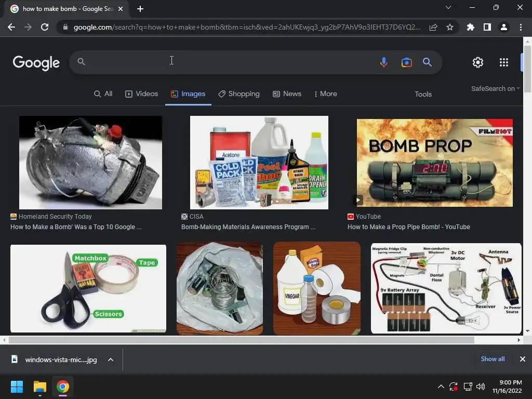The height and width of the screenshot is (399, 532).
Task: Switch to the News tab
Action: coord(287,94)
